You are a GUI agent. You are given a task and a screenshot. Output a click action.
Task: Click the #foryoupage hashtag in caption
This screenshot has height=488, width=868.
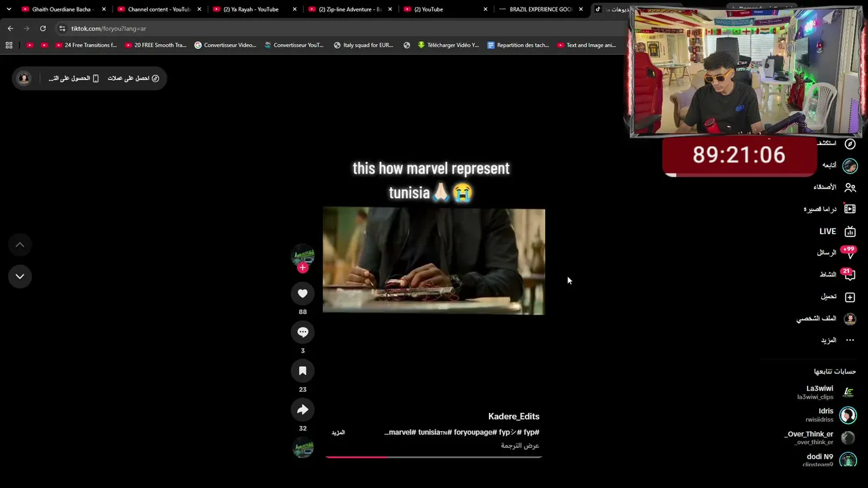pos(472,432)
